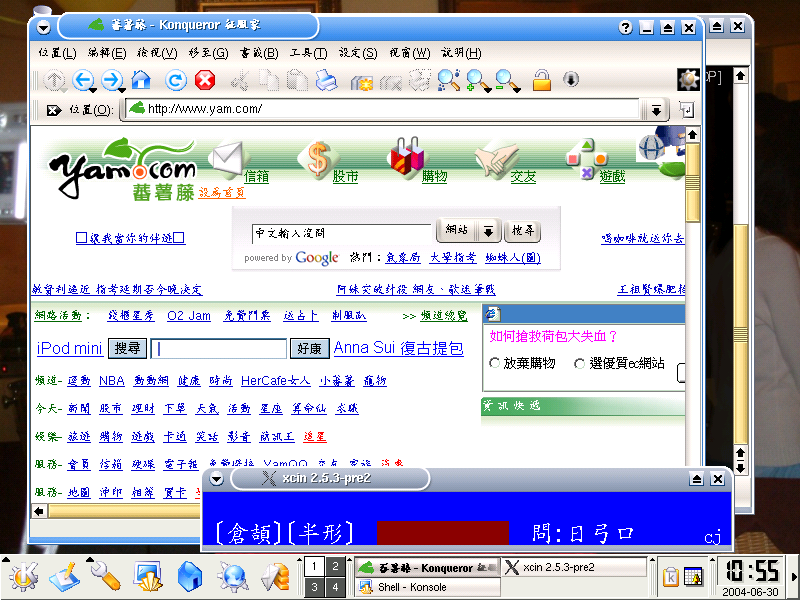Click the zoom-out magnifier icon
800x600 pixels.
point(506,81)
